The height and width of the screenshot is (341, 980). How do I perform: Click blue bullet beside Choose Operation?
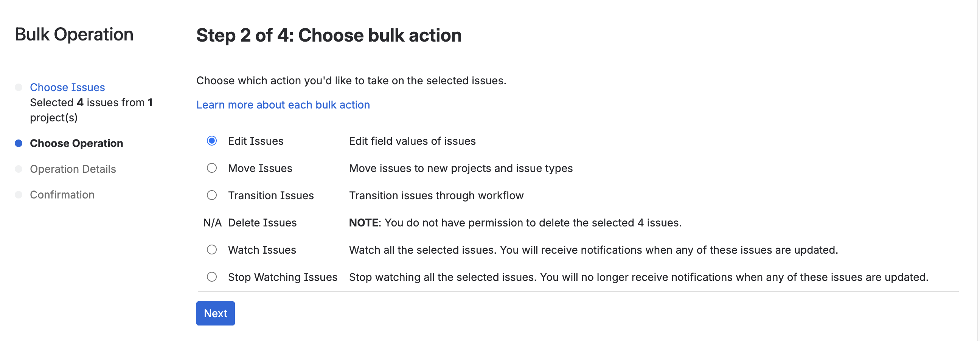click(19, 143)
